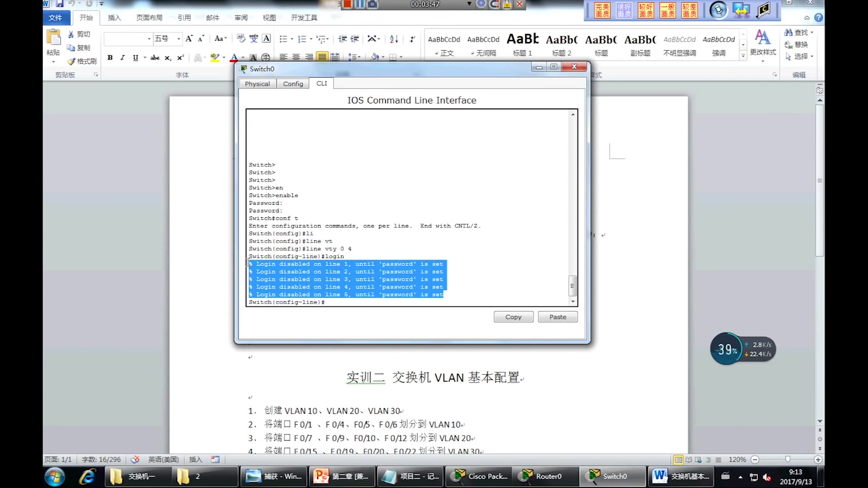This screenshot has width=868, height=488.
Task: Click the sort A-Z icon
Action: click(x=394, y=39)
